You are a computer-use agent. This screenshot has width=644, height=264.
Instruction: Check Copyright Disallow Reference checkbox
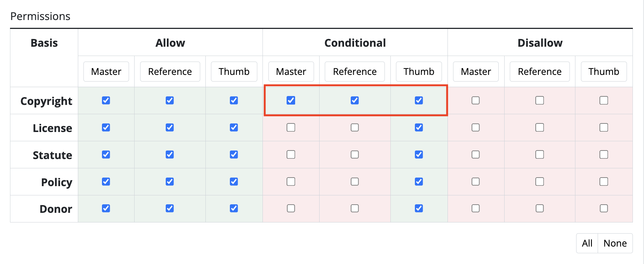tap(540, 100)
